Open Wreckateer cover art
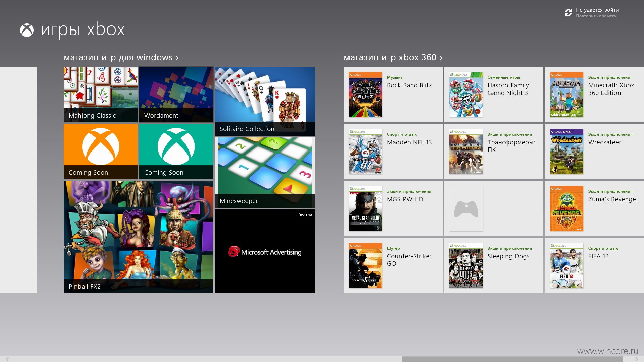This screenshot has height=362, width=644. point(567,152)
